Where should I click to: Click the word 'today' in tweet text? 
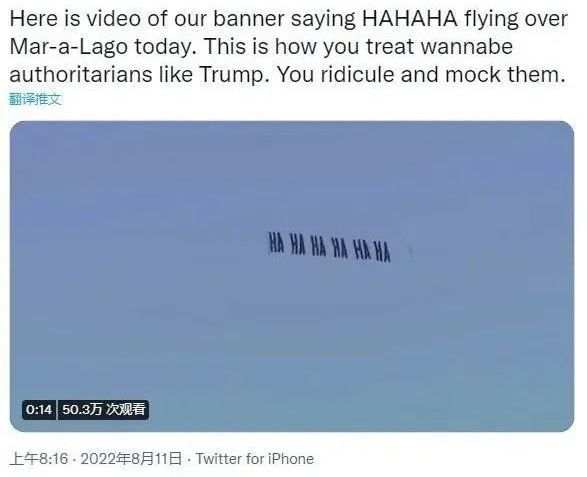click(162, 47)
